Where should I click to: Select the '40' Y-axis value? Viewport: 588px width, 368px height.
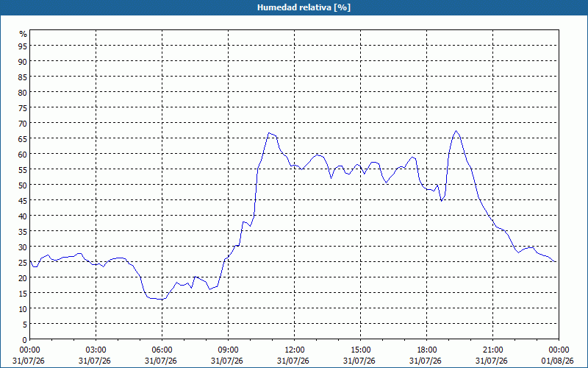coord(23,216)
